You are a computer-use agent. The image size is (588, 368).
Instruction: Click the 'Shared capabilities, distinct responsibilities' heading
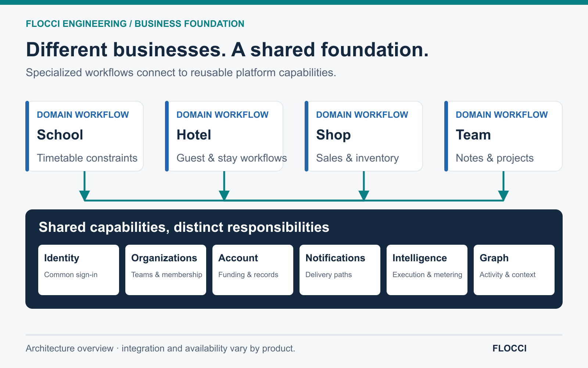[x=184, y=227]
